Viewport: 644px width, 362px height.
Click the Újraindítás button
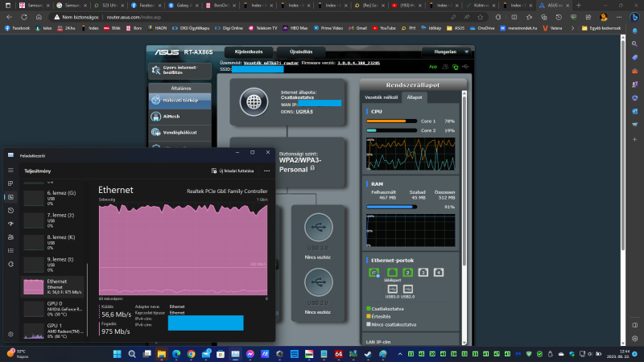pyautogui.click(x=301, y=52)
